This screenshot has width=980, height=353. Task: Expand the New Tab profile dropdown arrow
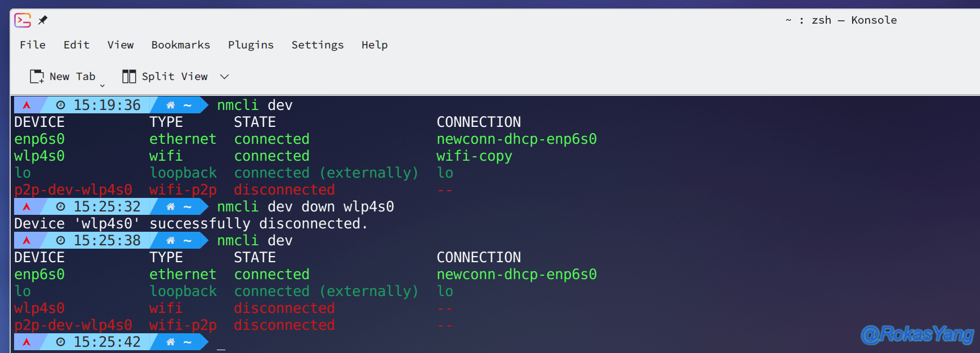[103, 85]
